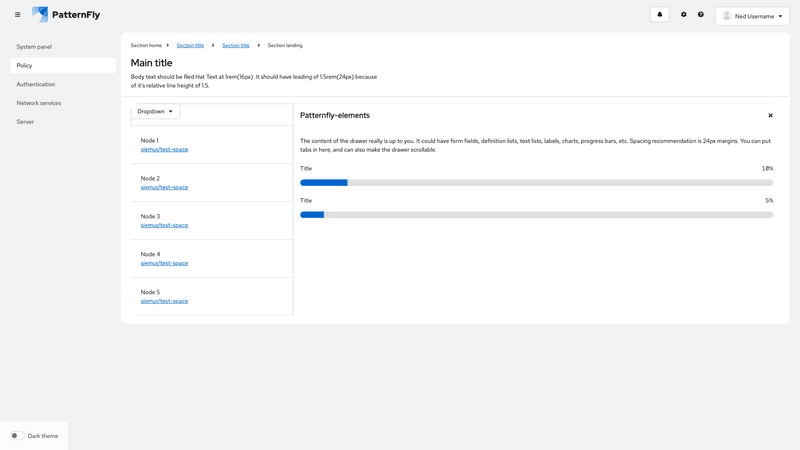This screenshot has width=800, height=450.
Task: Open settings via the gear icon
Action: click(684, 15)
